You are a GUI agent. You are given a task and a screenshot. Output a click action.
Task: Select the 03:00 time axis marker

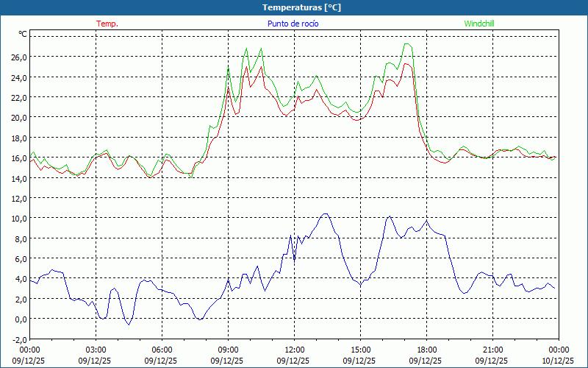[96, 350]
